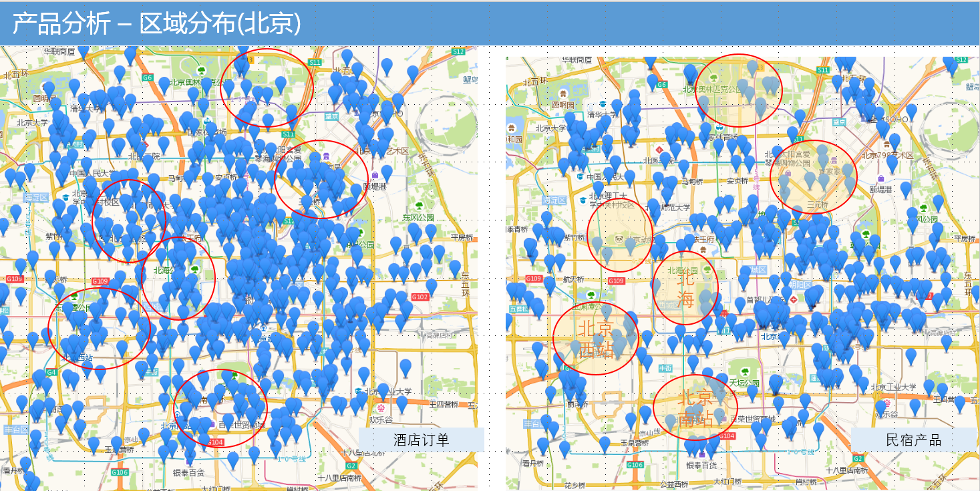Click 马甸桥 label on 民宿产品 map
980x491 pixels.
tap(693, 181)
